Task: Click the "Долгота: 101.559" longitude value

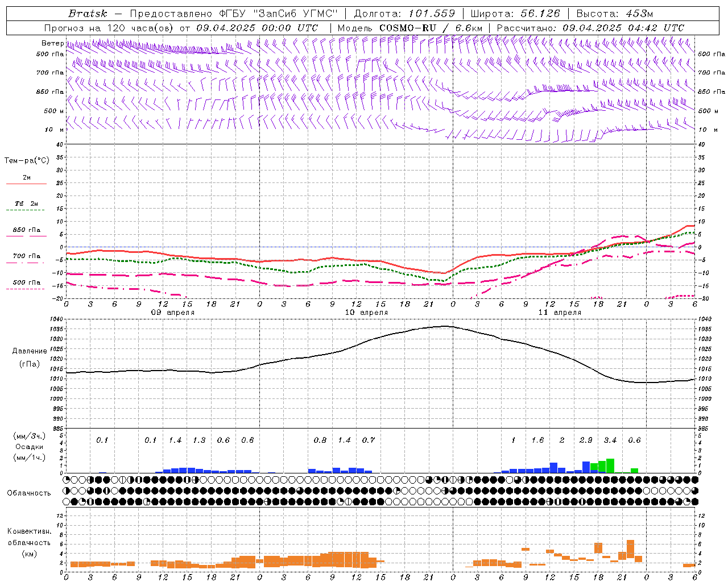Action: pyautogui.click(x=404, y=14)
